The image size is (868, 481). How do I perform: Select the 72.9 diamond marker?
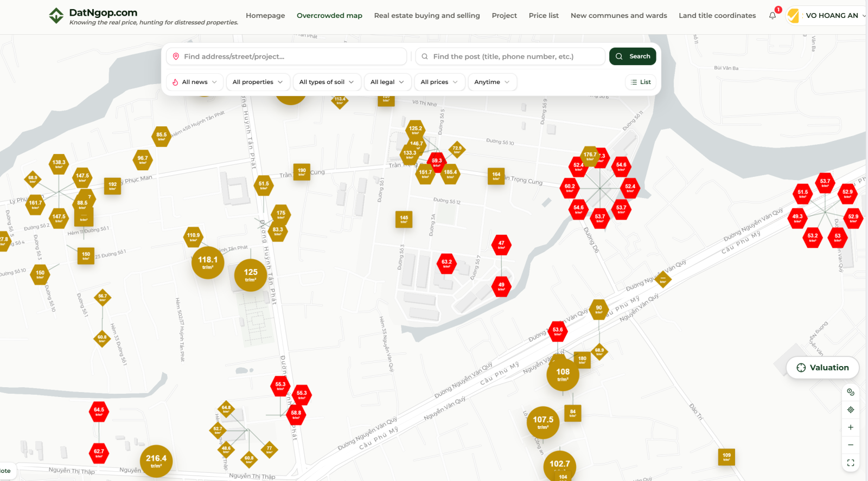coord(457,149)
